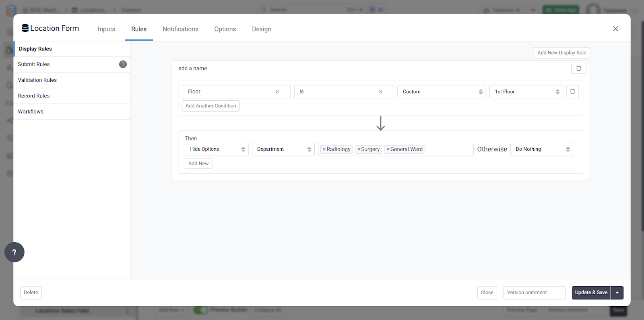Open the help question mark bubble
Image resolution: width=644 pixels, height=320 pixels.
14,252
